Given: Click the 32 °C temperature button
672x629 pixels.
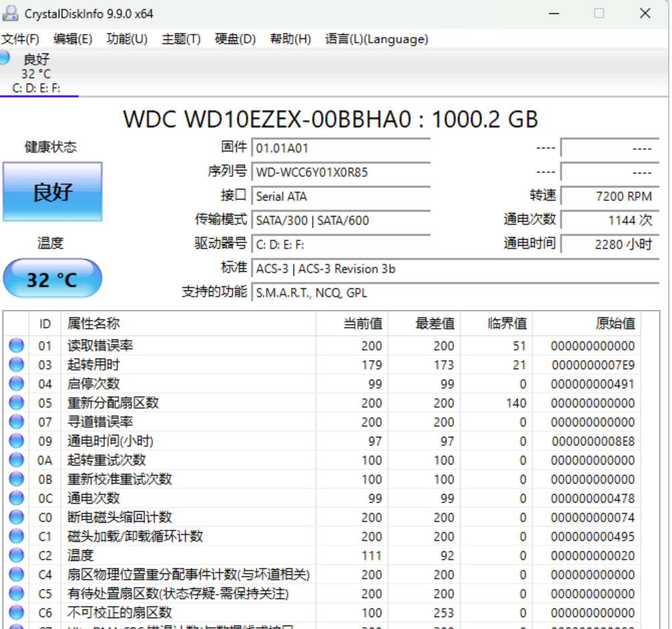Looking at the screenshot, I should (52, 278).
